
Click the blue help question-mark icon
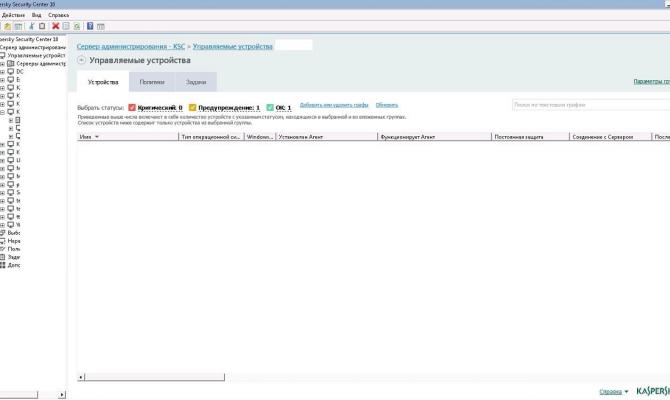(x=90, y=26)
